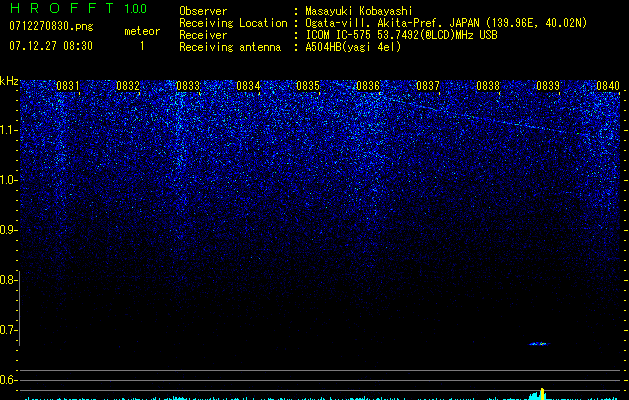This screenshot has width=629, height=400.
Task: Click the meteor echo blip near 0839
Action: tap(539, 344)
